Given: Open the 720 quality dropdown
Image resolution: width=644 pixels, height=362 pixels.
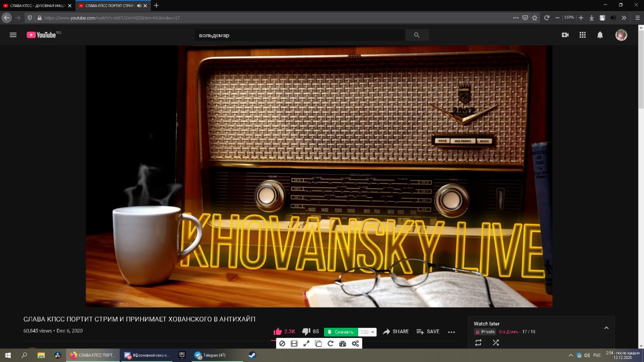Looking at the screenshot, I should (367, 332).
